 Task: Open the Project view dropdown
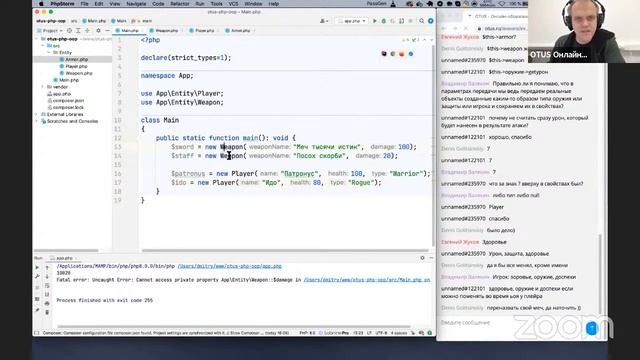pyautogui.click(x=50, y=31)
